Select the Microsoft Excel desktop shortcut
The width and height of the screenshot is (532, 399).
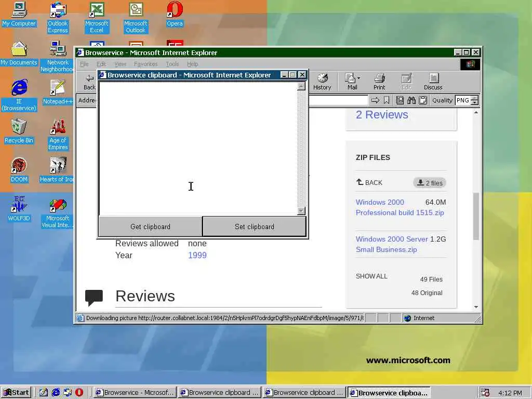click(97, 17)
